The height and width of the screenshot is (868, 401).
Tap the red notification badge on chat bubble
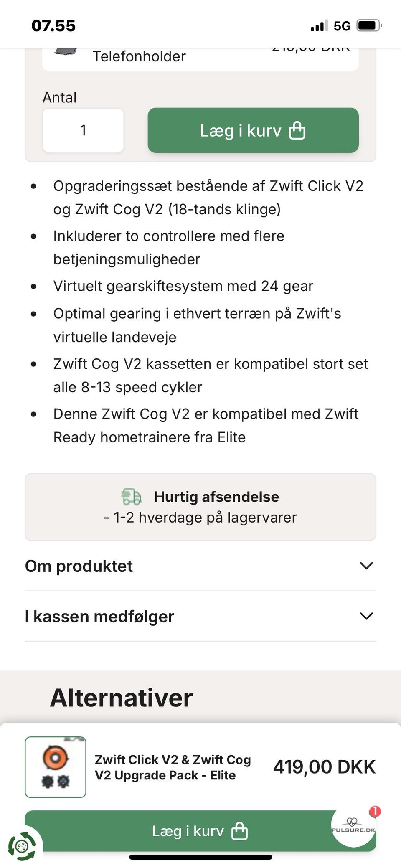[x=375, y=811]
